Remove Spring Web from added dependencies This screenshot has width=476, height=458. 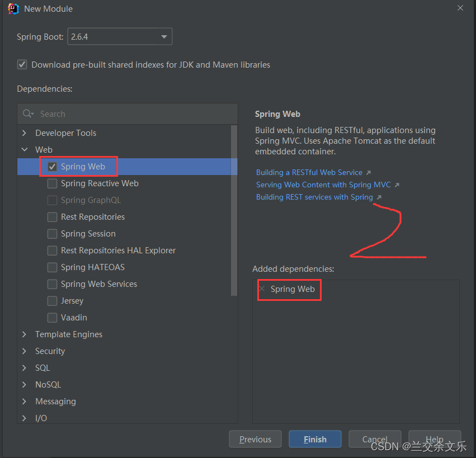coord(262,289)
